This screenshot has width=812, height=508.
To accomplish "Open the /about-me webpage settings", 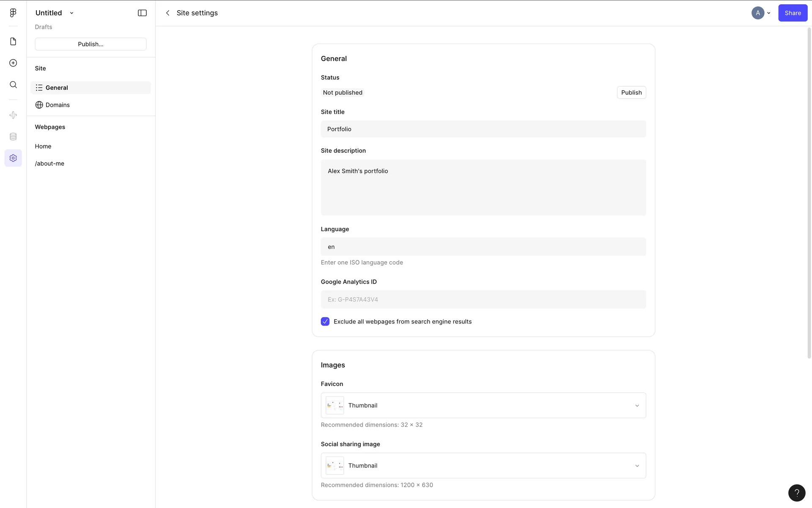I will click(49, 163).
